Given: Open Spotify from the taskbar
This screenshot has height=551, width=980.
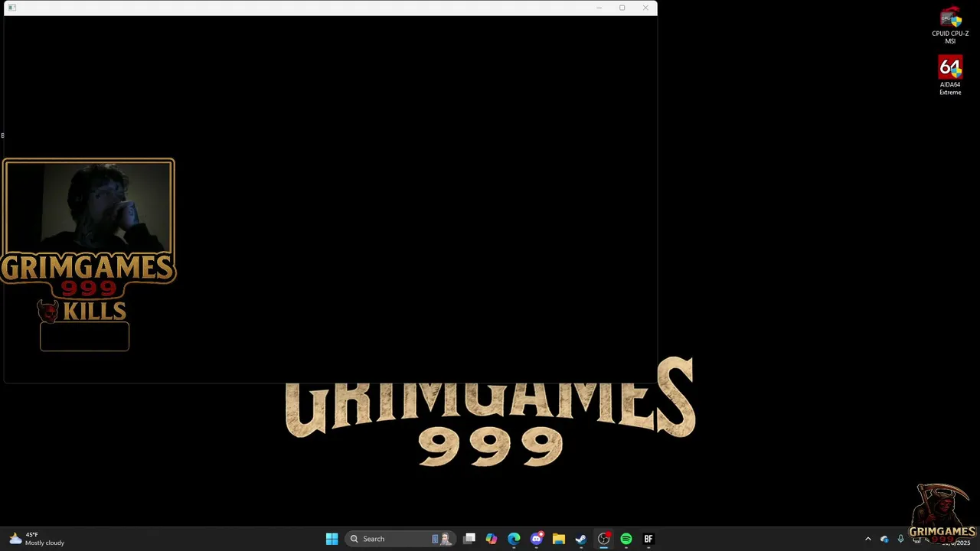Looking at the screenshot, I should click(x=626, y=539).
